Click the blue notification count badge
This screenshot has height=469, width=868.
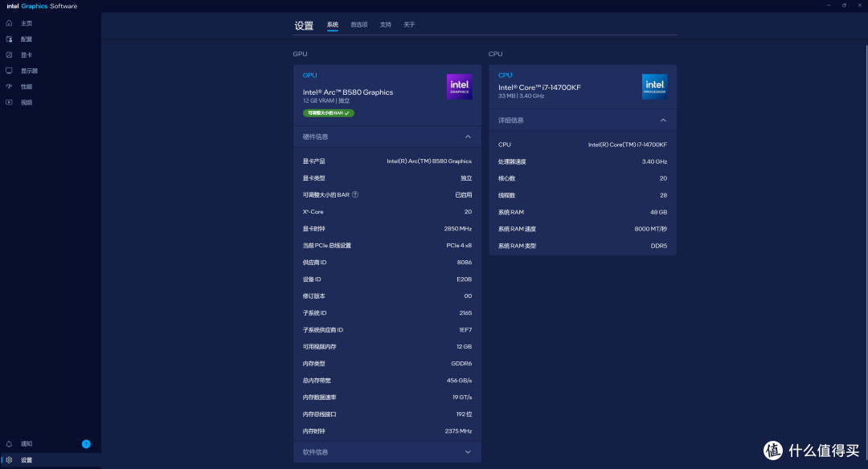click(86, 444)
